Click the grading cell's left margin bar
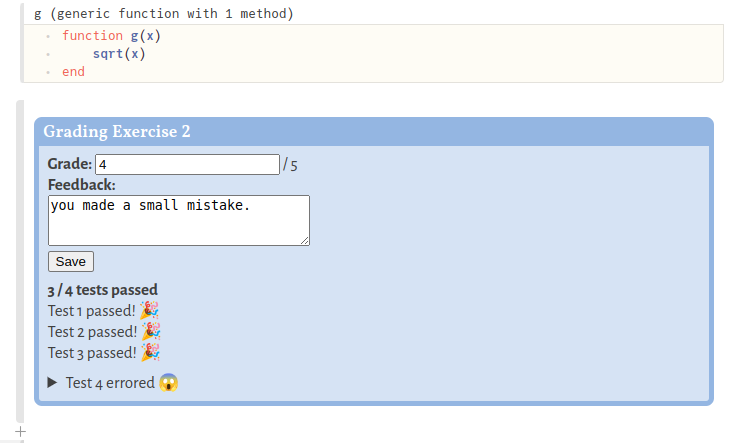 click(20, 262)
